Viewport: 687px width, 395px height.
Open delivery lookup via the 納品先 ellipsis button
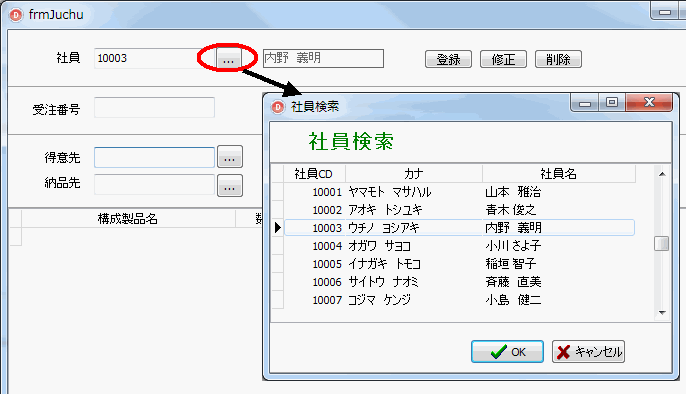230,186
